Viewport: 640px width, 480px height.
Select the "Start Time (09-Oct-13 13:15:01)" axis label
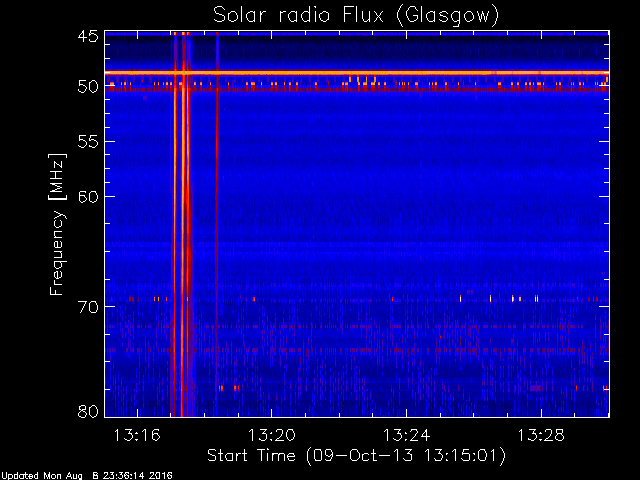pyautogui.click(x=356, y=456)
